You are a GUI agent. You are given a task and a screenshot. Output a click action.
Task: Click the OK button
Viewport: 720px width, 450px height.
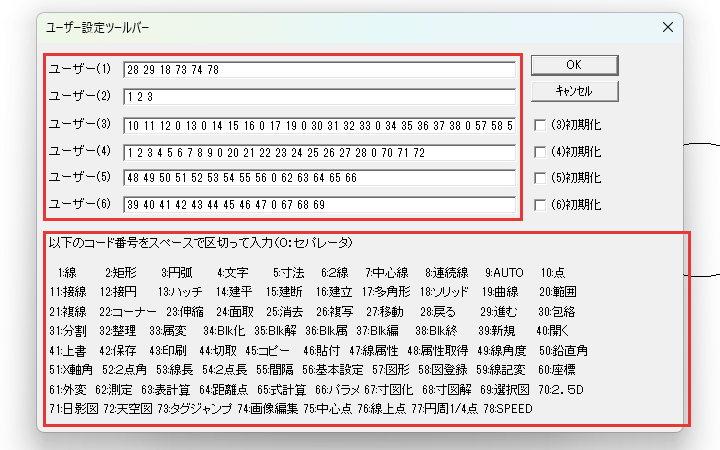pos(574,65)
